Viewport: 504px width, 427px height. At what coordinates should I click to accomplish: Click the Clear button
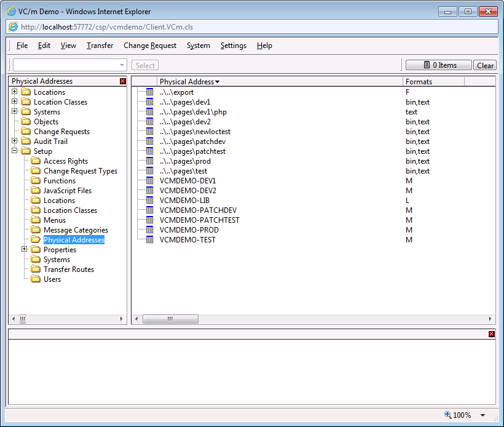pyautogui.click(x=485, y=65)
